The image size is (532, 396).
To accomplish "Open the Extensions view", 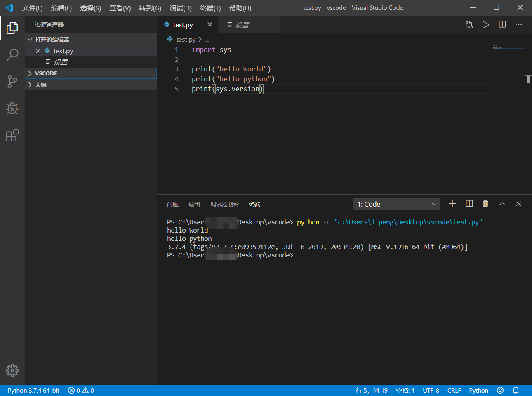I will 12,135.
